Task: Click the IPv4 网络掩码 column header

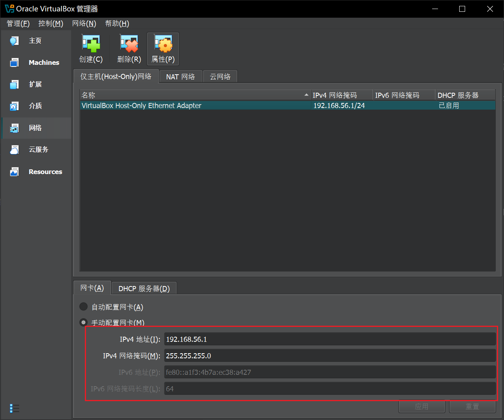Action: 342,95
